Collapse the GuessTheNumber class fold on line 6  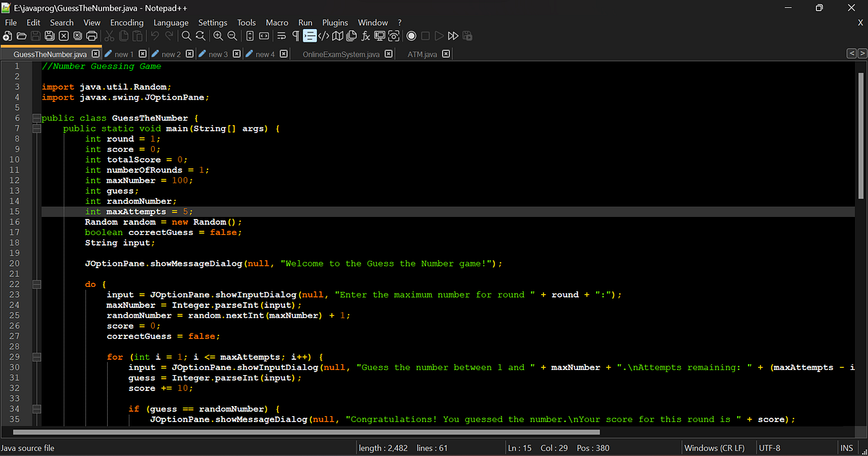coord(37,118)
